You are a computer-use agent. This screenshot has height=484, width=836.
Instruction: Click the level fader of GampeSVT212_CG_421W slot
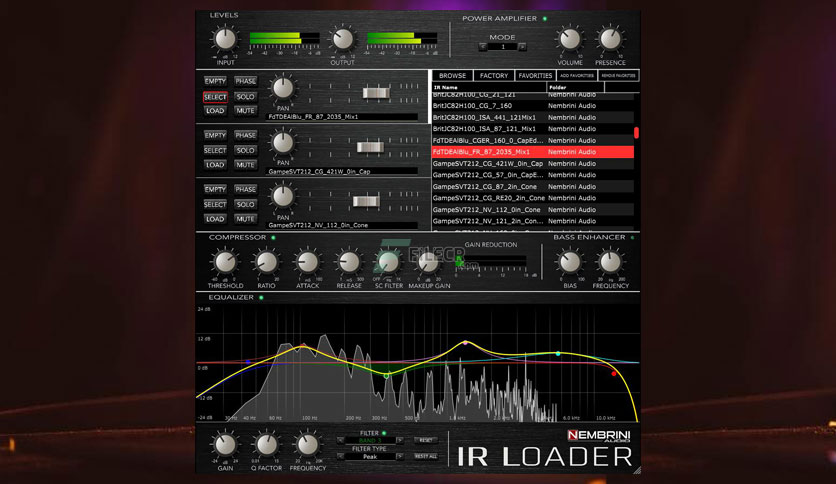click(x=371, y=147)
